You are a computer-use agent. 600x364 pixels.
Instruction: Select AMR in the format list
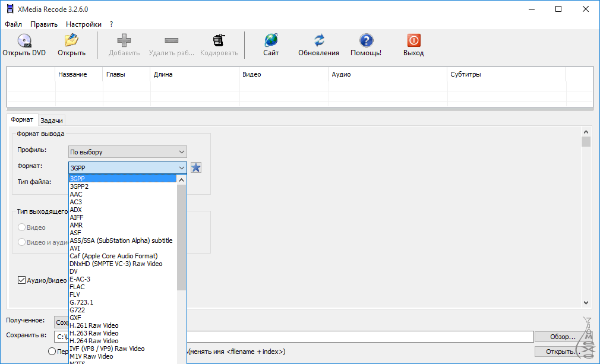122,225
